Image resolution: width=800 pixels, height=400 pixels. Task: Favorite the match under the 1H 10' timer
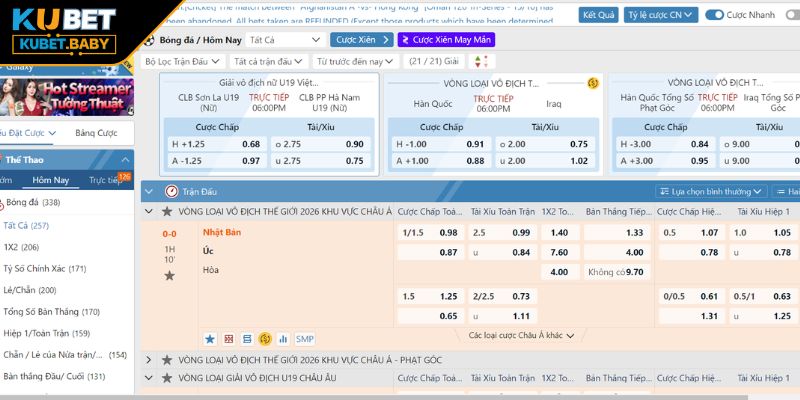pos(169,276)
